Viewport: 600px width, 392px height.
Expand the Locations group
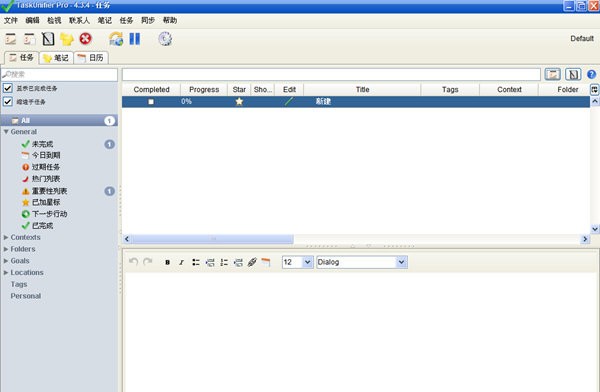6,273
